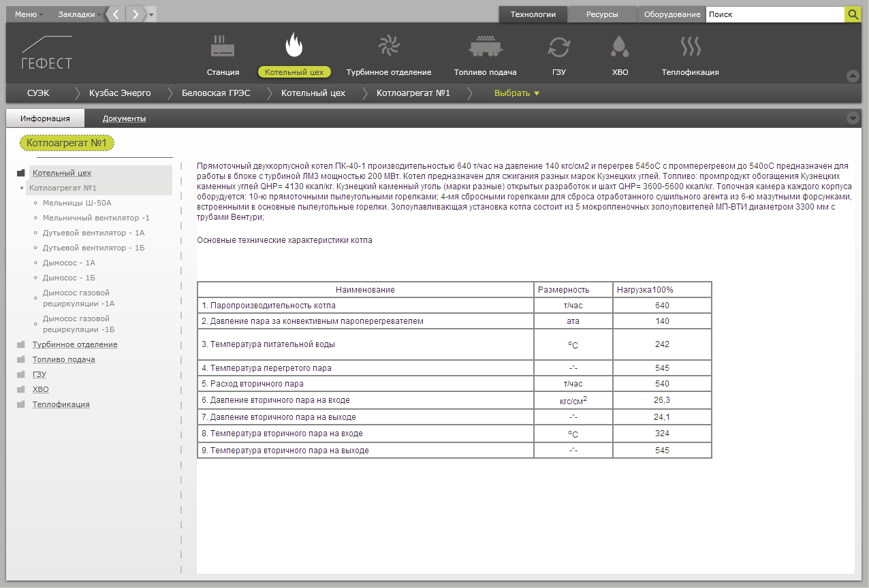
Task: Collapse the information panel arrow
Action: tap(853, 118)
